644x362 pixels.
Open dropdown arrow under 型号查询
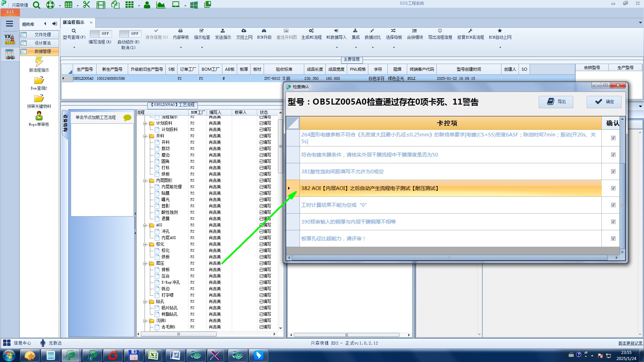74,47
